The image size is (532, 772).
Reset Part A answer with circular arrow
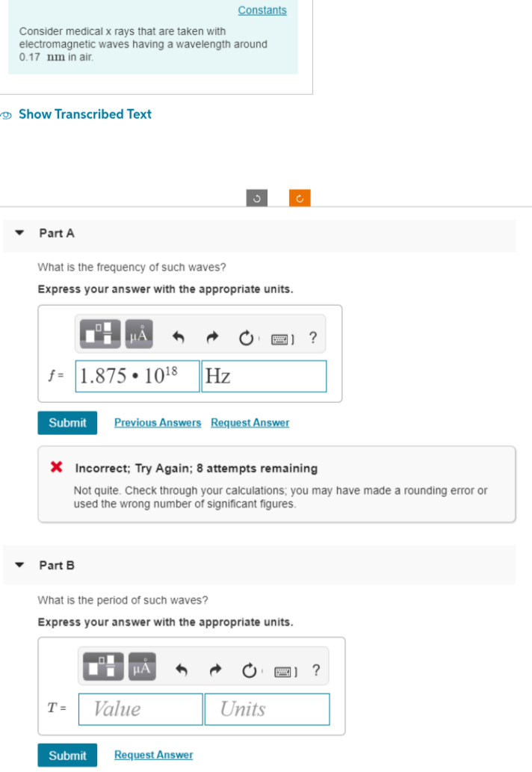coord(247,337)
